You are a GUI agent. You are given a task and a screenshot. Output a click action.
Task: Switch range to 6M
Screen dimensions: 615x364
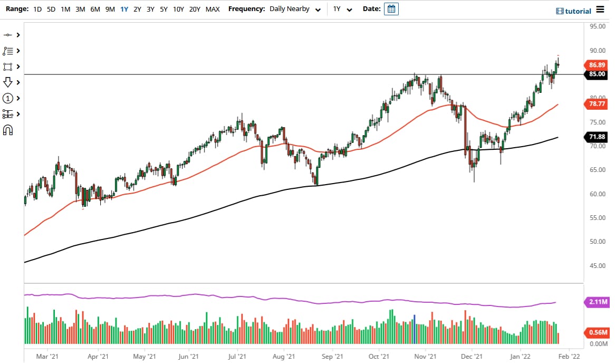coord(95,9)
